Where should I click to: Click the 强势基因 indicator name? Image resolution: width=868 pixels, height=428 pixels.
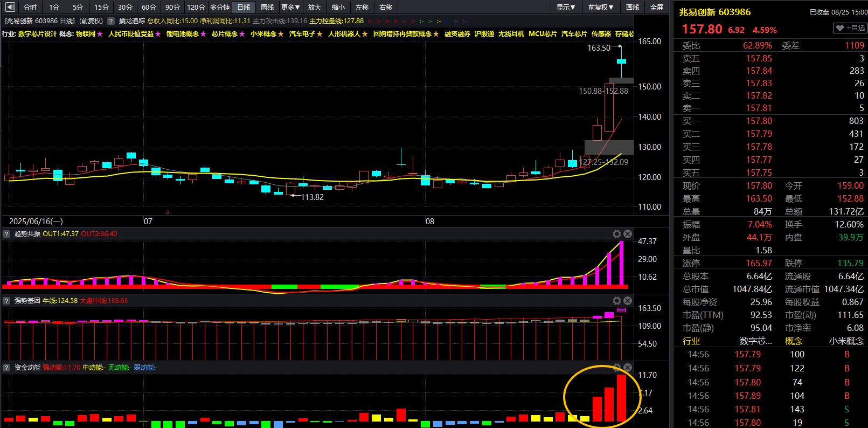coord(27,301)
